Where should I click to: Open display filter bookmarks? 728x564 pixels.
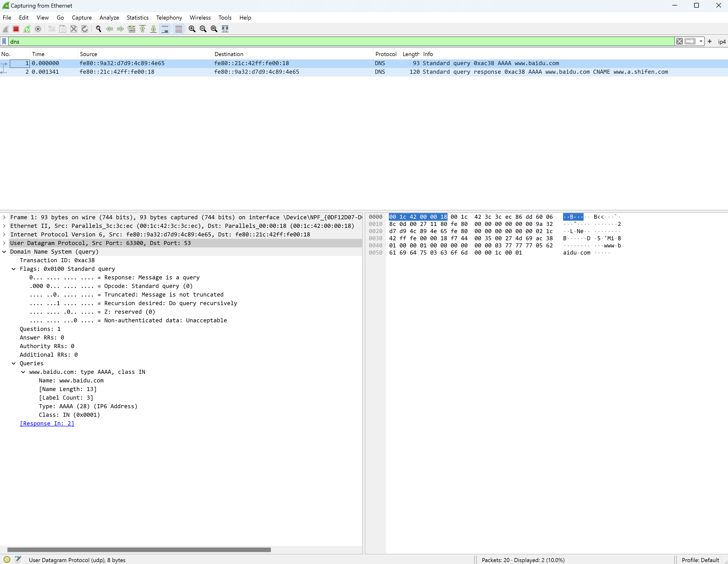click(x=4, y=42)
